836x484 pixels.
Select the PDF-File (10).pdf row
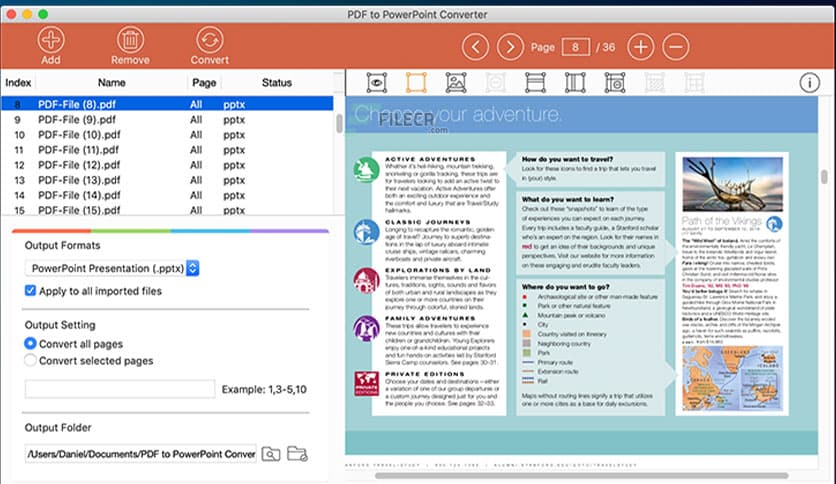pos(167,134)
